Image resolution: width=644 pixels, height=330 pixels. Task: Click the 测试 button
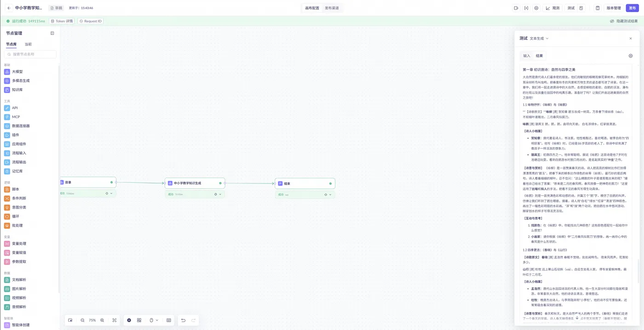(571, 8)
